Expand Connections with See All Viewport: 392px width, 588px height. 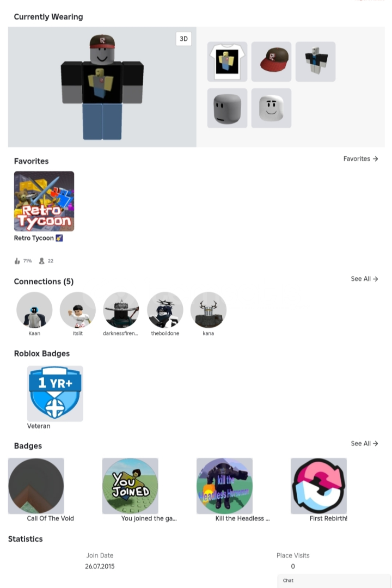tap(364, 279)
